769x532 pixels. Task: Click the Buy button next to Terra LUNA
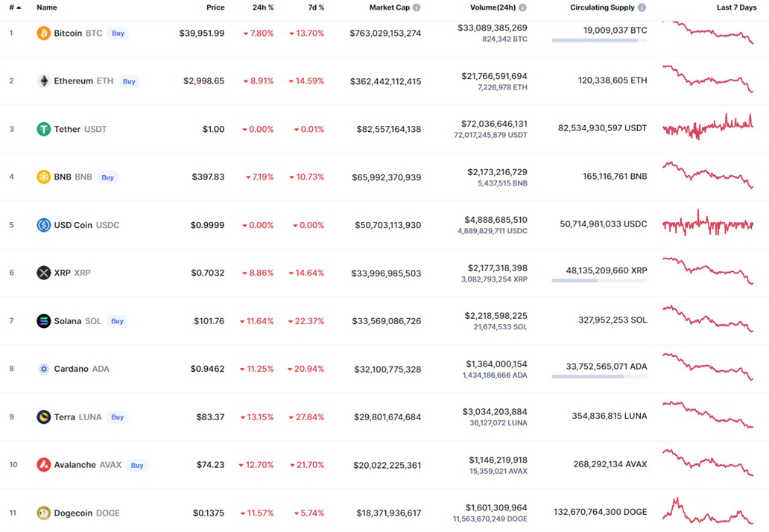coord(117,417)
